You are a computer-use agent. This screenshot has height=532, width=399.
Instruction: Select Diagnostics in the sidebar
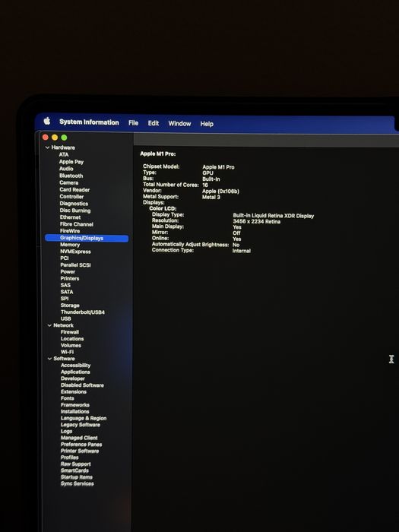pos(74,204)
